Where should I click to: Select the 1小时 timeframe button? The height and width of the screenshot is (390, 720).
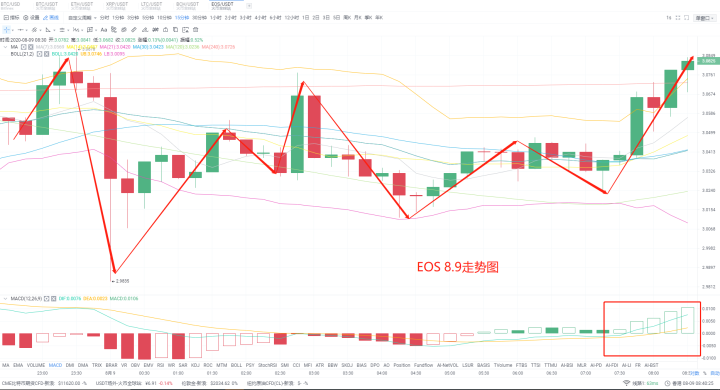[x=216, y=17]
